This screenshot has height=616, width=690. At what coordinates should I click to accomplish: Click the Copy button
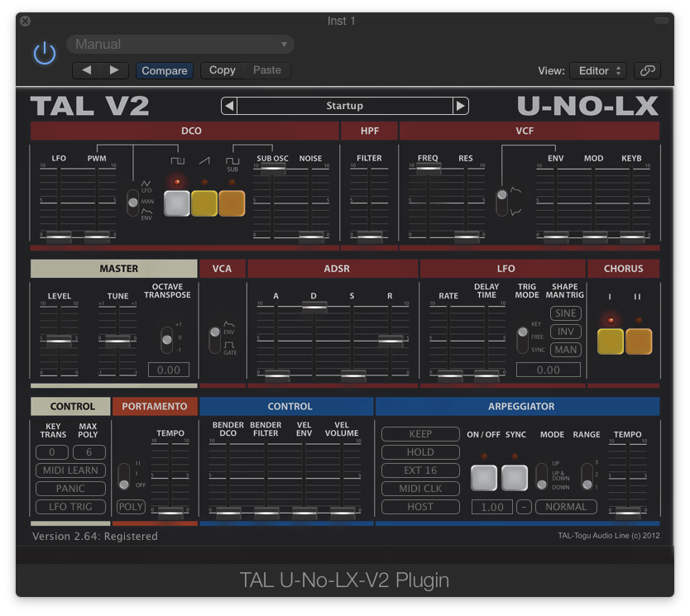click(x=223, y=70)
